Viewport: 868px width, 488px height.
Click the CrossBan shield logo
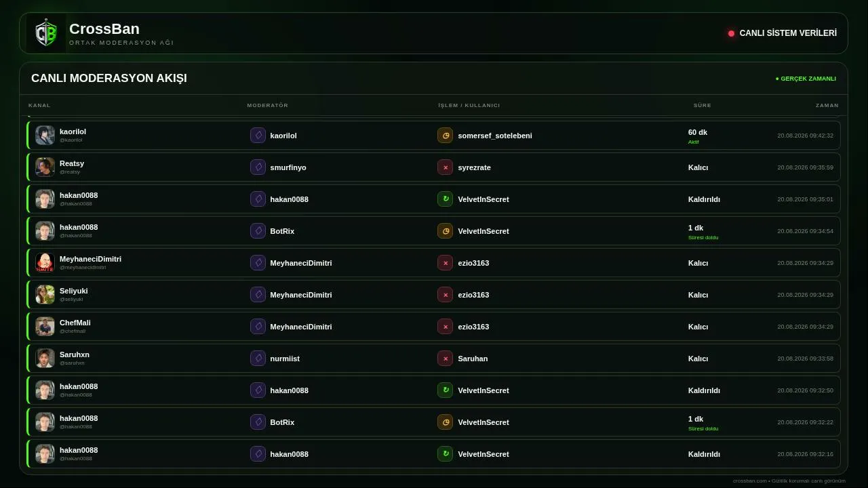(x=46, y=33)
